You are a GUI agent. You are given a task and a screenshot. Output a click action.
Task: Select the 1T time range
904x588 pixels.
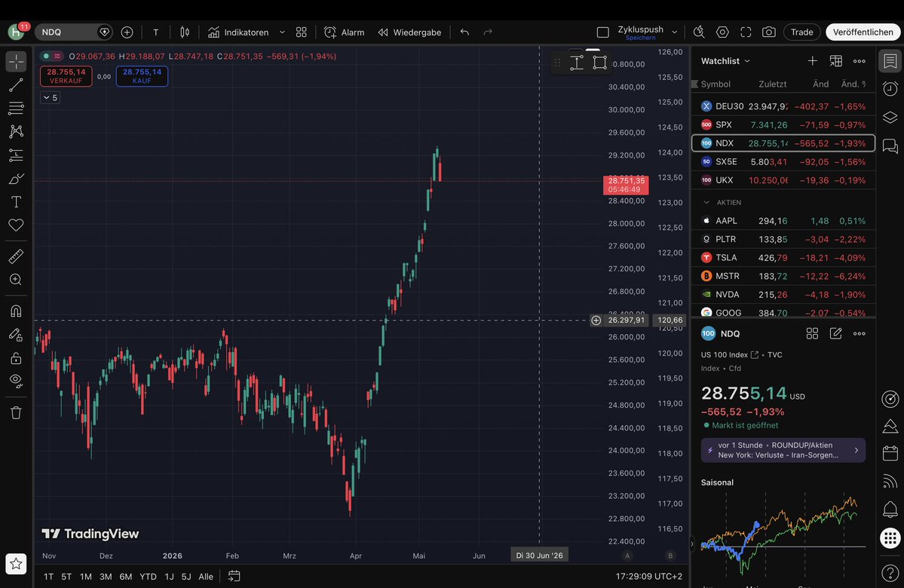click(48, 577)
